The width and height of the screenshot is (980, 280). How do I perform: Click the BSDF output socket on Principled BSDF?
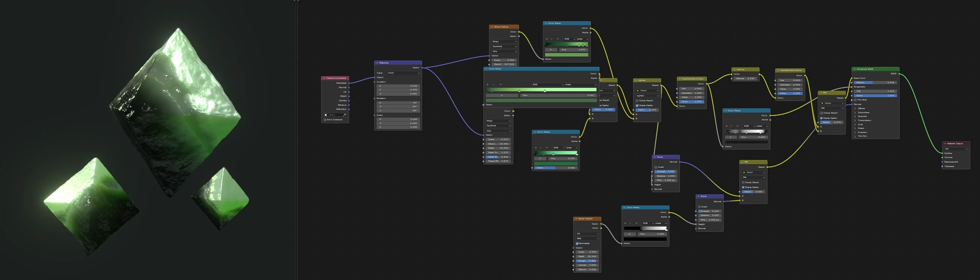pos(899,74)
